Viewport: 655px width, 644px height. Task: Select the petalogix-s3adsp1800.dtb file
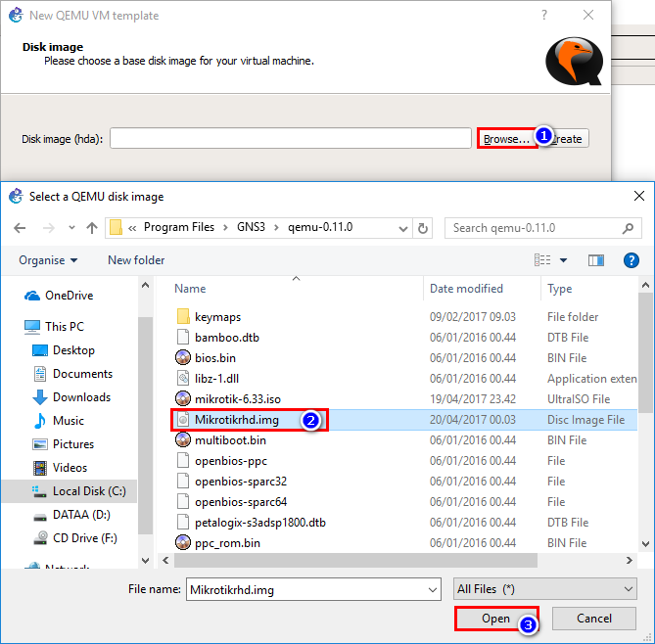click(259, 523)
